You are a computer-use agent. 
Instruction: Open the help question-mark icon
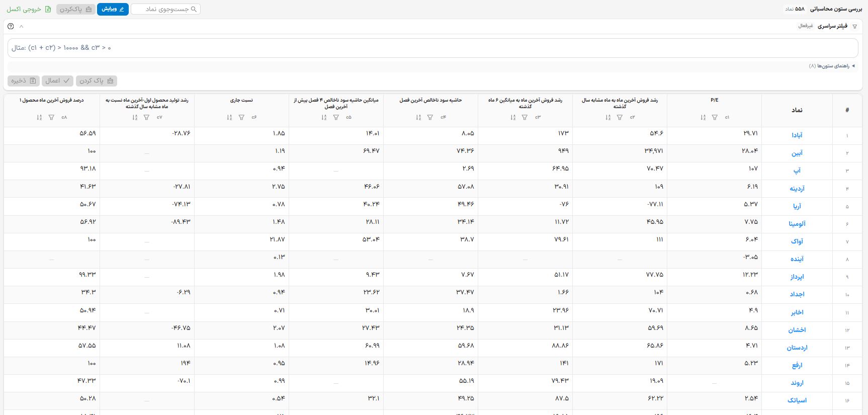[11, 26]
